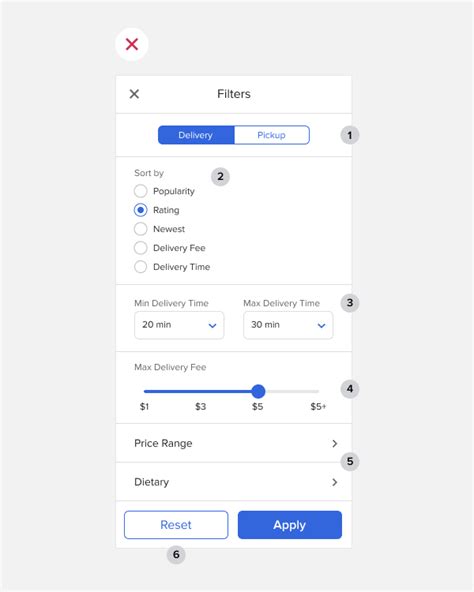Expand the Price Range section

click(x=234, y=443)
